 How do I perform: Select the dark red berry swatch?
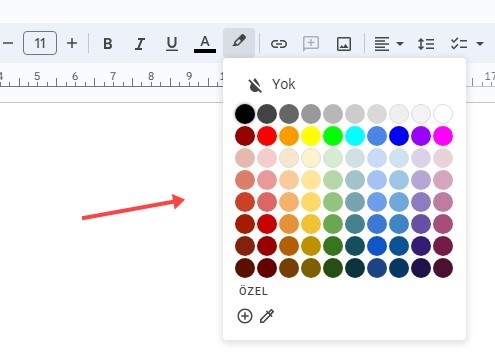click(245, 136)
